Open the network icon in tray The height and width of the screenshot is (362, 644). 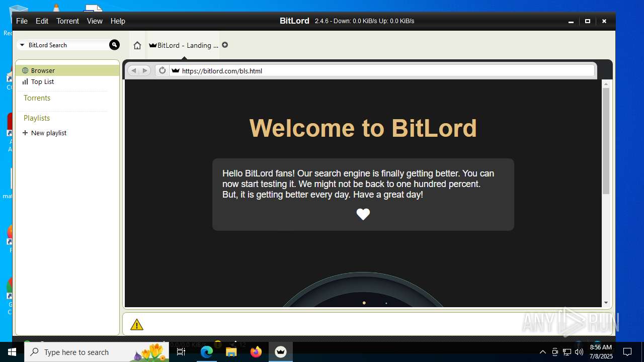point(567,352)
